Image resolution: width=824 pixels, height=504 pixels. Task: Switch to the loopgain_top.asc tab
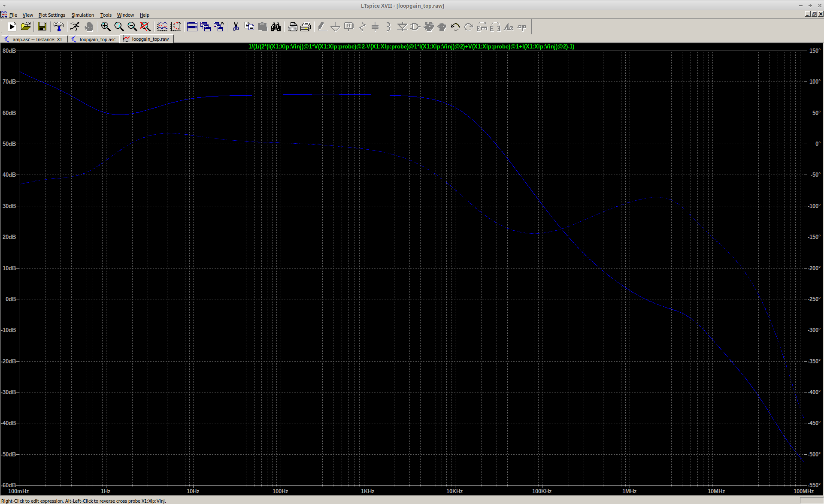pyautogui.click(x=93, y=39)
